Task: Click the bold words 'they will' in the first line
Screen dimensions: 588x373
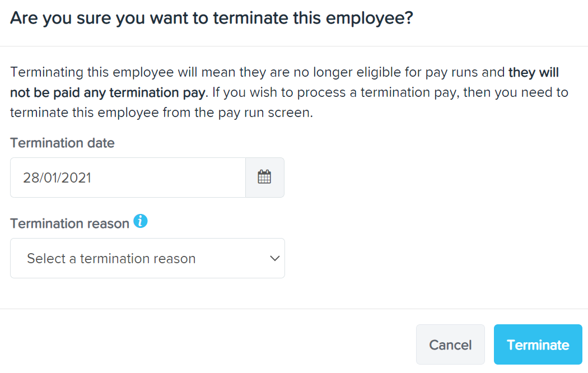Action: [534, 72]
